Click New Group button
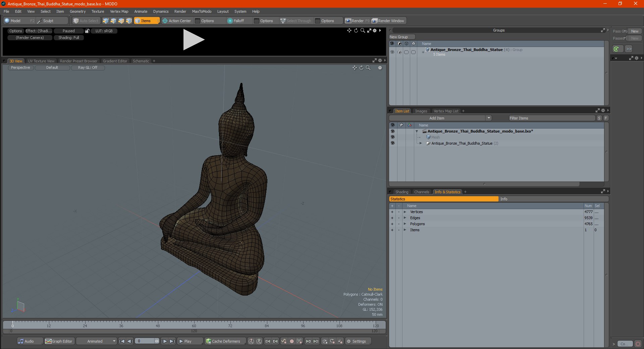644x349 pixels. [x=401, y=37]
